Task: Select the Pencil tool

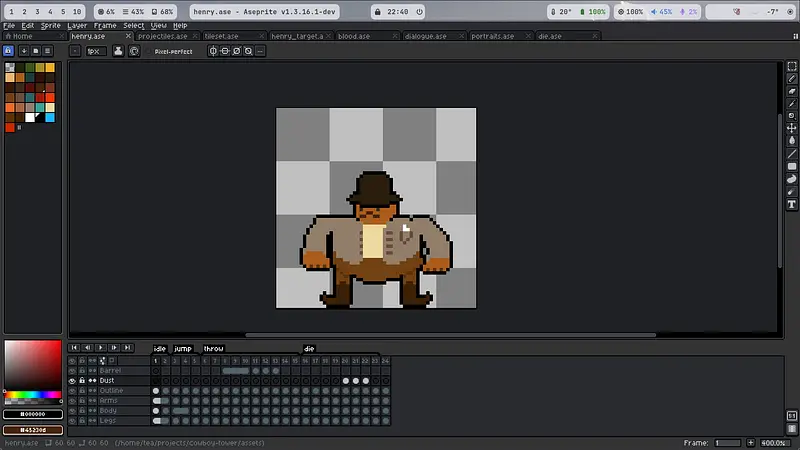Action: pos(792,79)
